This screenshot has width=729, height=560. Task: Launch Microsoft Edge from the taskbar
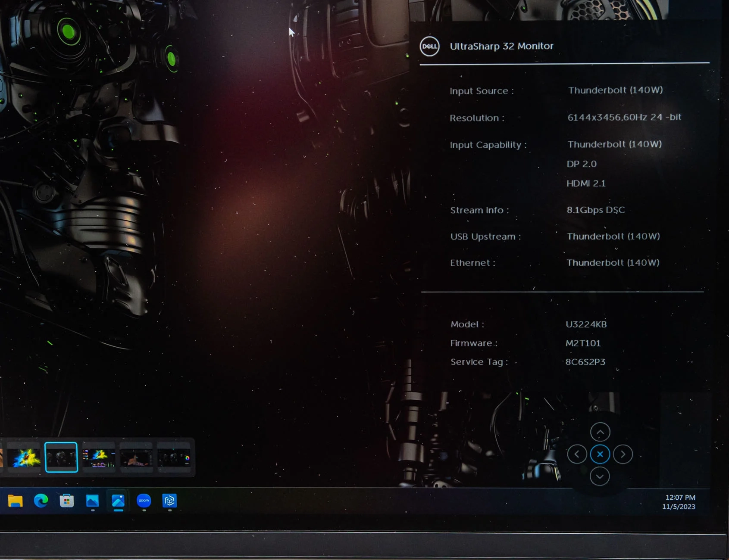41,501
